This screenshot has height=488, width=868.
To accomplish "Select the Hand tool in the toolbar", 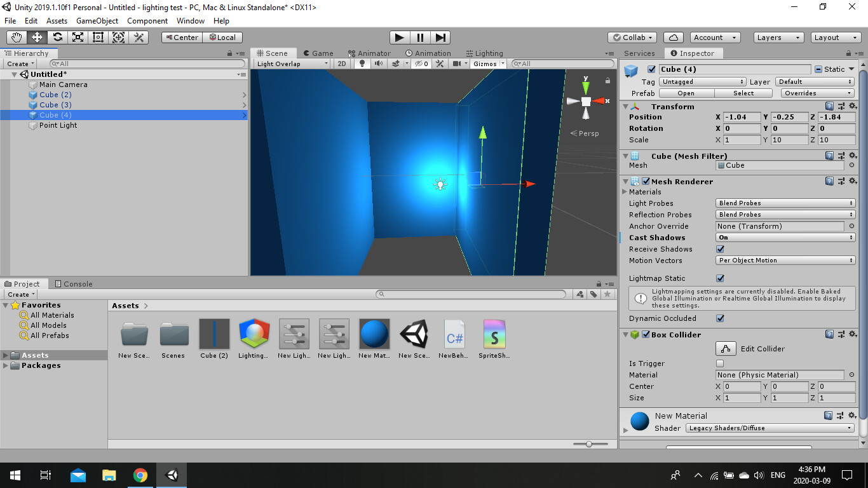I will click(16, 37).
